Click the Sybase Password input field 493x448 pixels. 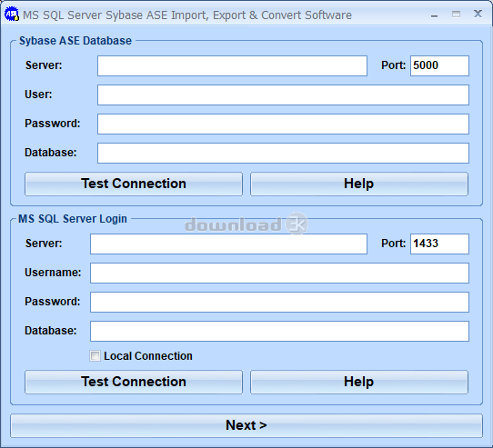(x=283, y=124)
